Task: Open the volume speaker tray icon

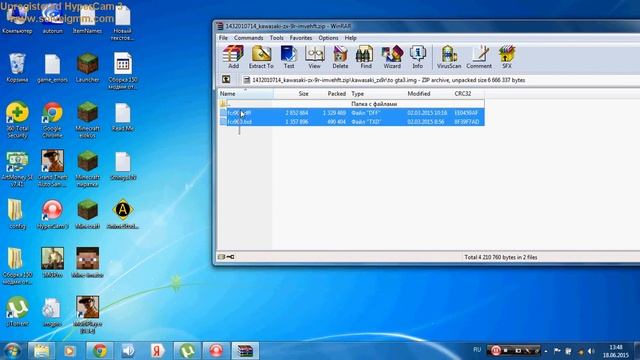Action: click(x=591, y=351)
